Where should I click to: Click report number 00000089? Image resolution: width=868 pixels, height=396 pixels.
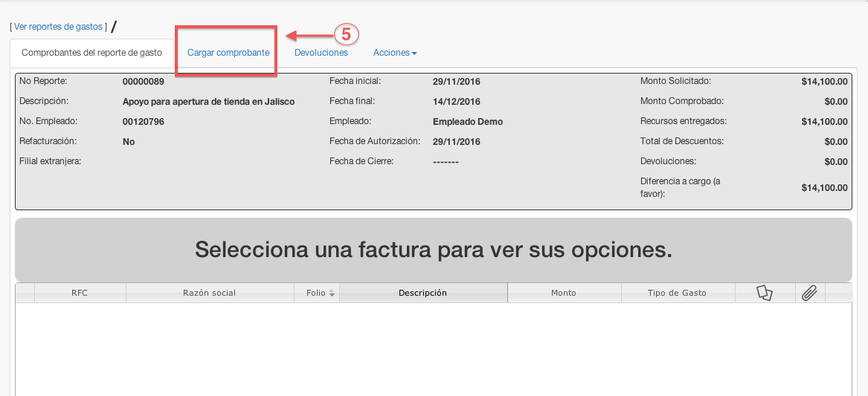[x=144, y=82]
